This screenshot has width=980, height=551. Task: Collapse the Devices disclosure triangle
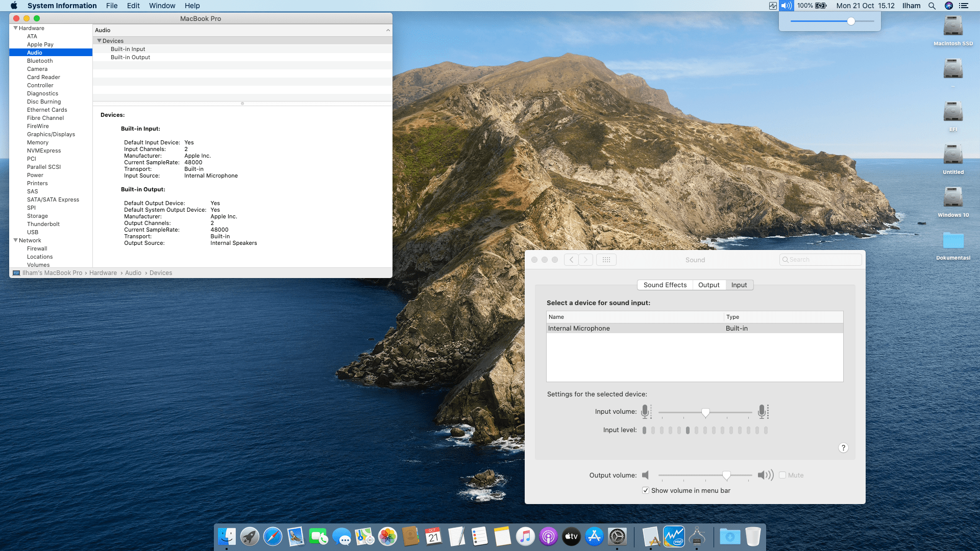point(99,41)
